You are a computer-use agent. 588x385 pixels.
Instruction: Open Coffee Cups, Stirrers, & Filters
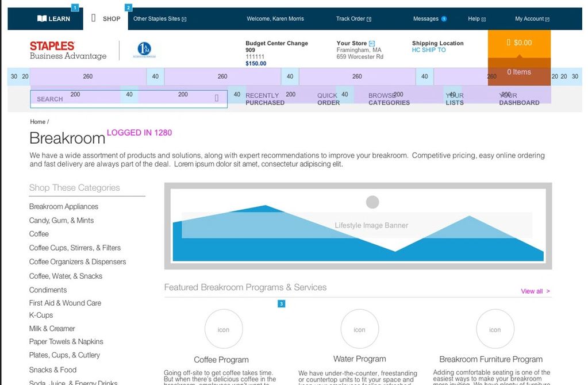click(x=75, y=248)
